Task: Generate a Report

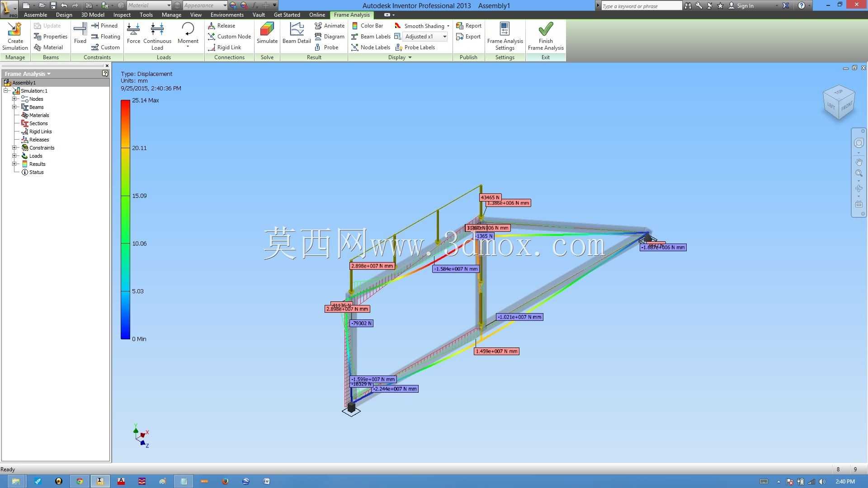Action: [x=469, y=26]
